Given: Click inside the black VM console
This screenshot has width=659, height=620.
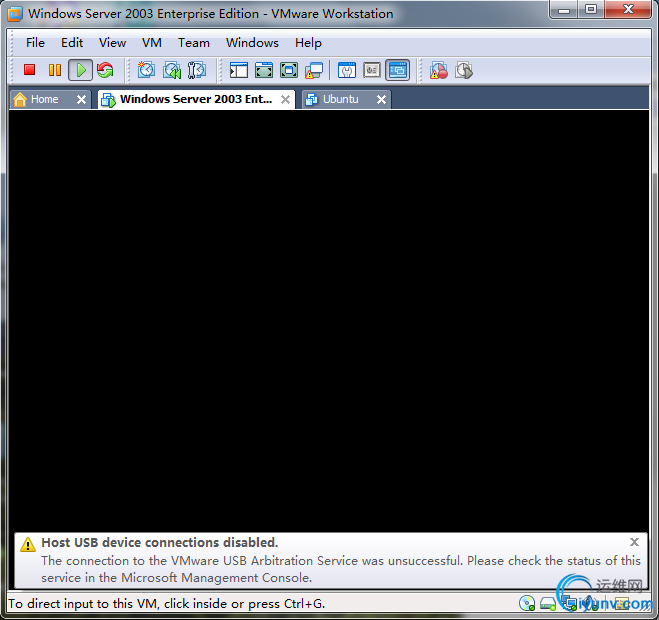Looking at the screenshot, I should point(329,320).
